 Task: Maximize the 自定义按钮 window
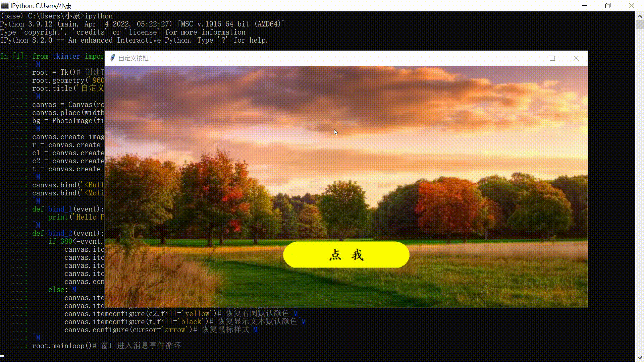click(552, 58)
